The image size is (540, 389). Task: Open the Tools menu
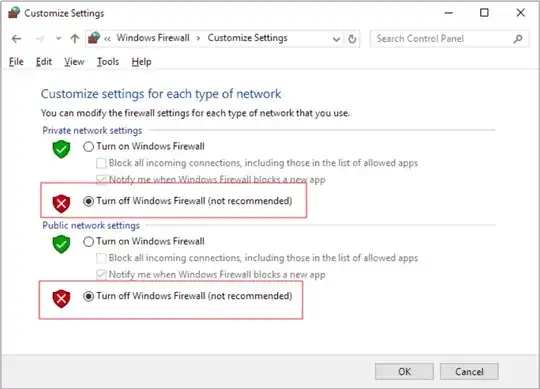(108, 62)
